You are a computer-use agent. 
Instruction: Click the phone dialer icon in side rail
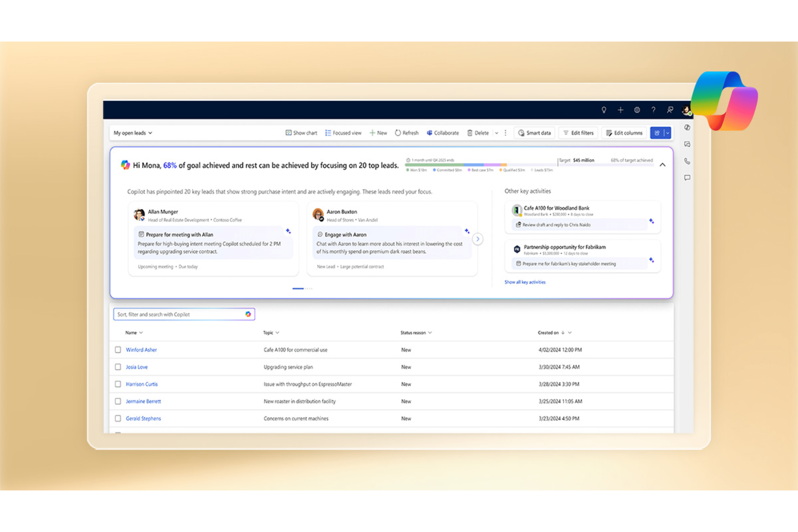(x=687, y=161)
